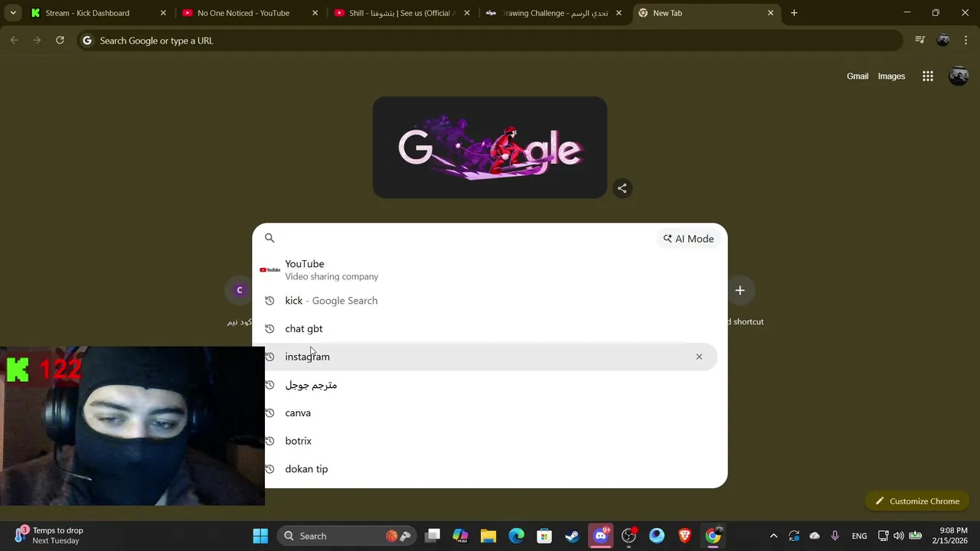Open Chrome profile avatar in the toolbar
980x551 pixels.
[x=943, y=41]
